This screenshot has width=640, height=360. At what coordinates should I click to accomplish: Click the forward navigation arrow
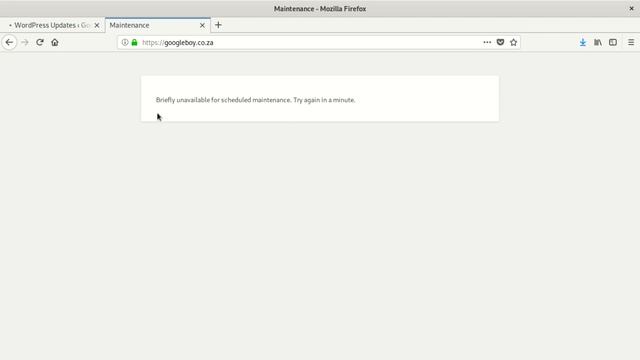[x=24, y=42]
